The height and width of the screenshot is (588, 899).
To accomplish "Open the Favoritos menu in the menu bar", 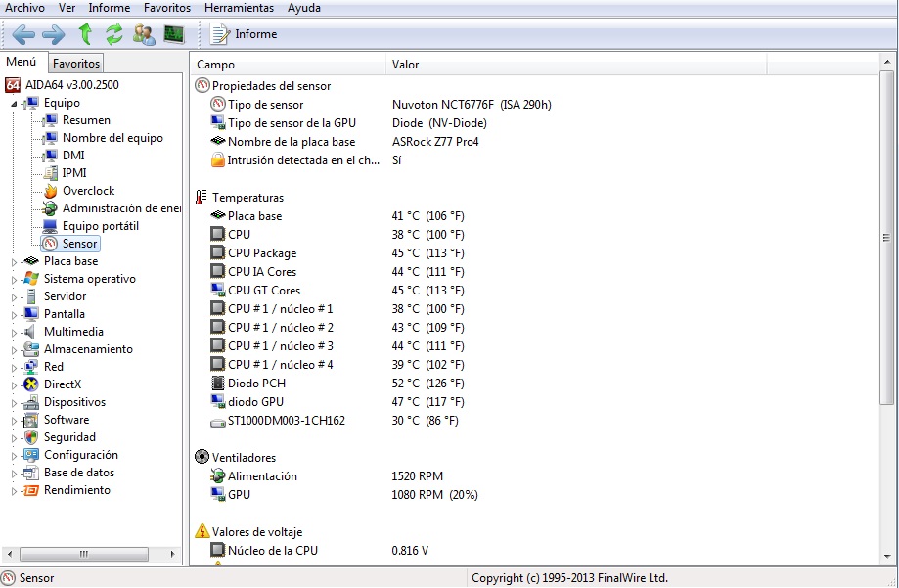I will pos(167,8).
